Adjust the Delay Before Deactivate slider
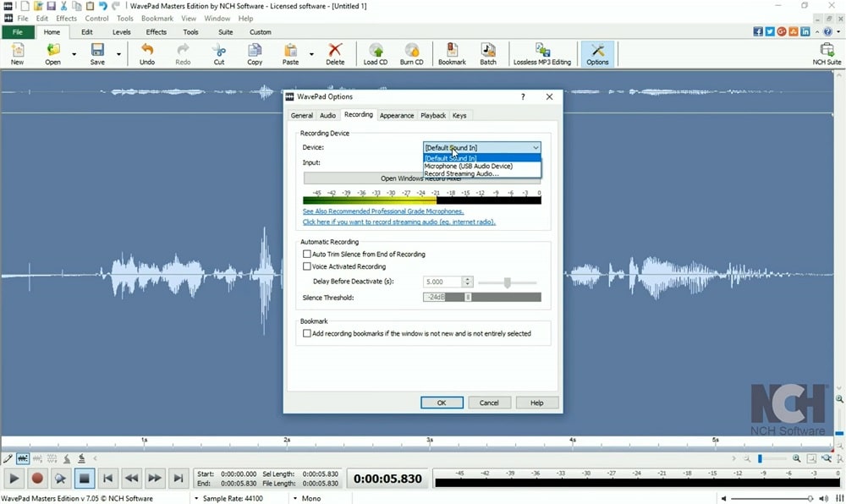This screenshot has height=504, width=846. pos(507,282)
